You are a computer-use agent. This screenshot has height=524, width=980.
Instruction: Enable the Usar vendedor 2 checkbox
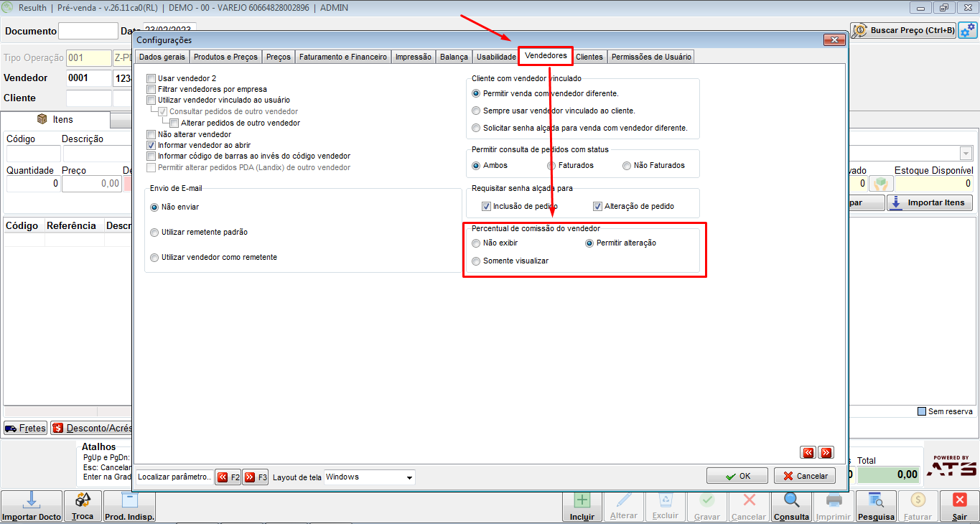coord(151,78)
